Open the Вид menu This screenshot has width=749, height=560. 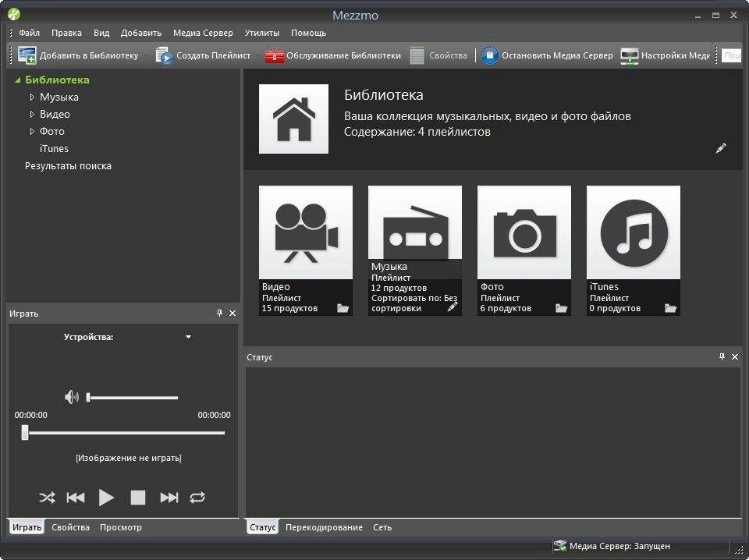(101, 33)
